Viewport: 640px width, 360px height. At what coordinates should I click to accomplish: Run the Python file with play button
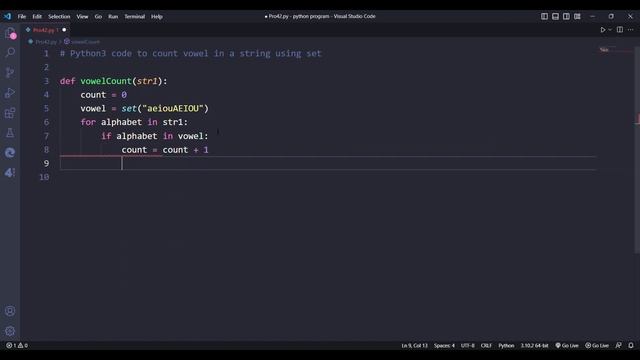pyautogui.click(x=602, y=30)
